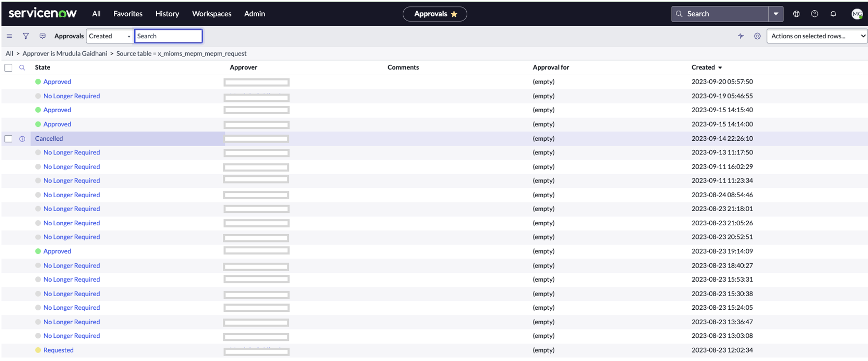The height and width of the screenshot is (361, 868).
Task: Check the Cancelled row checkbox
Action: [8, 139]
